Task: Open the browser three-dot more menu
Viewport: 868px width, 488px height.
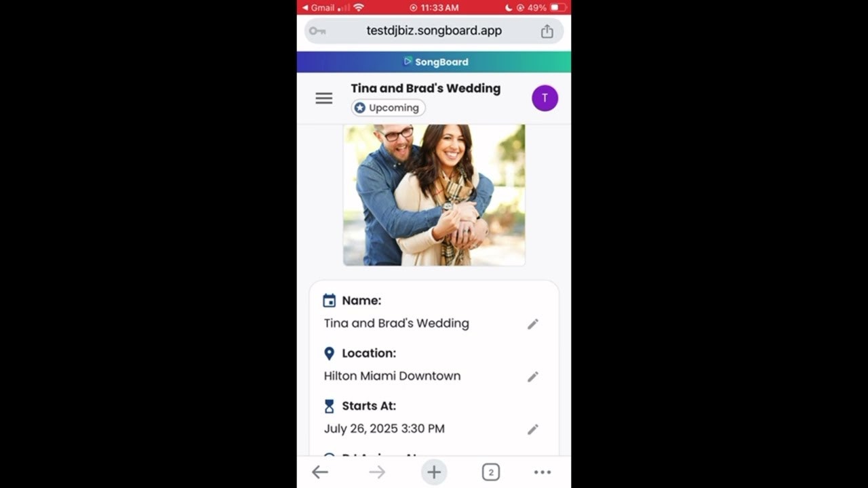Action: point(542,472)
